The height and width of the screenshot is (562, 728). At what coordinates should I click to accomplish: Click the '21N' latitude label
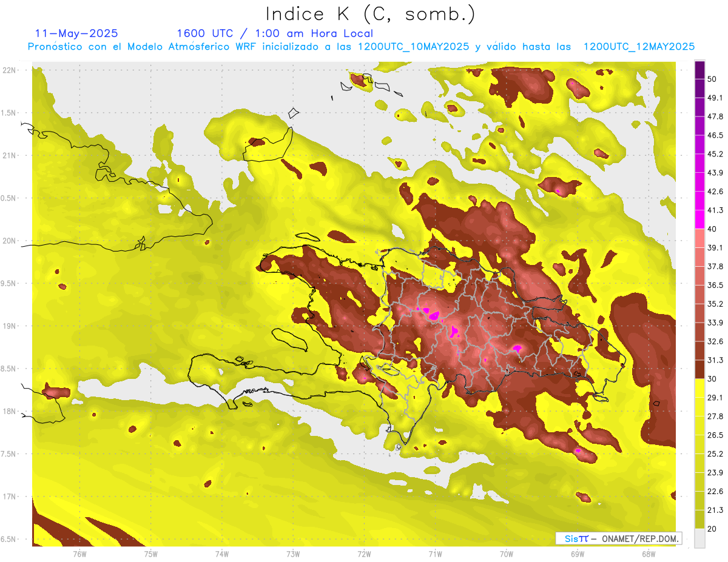click(x=10, y=155)
